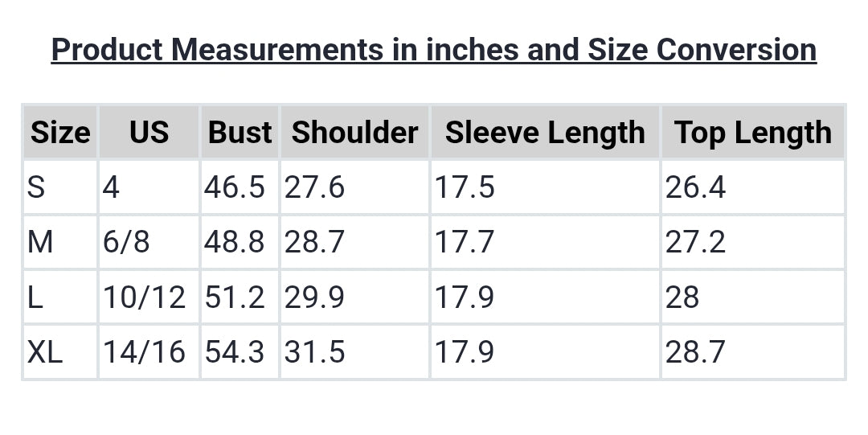Click the 31.5 shoulder value
Screen dimensions: 868x435
[314, 352]
